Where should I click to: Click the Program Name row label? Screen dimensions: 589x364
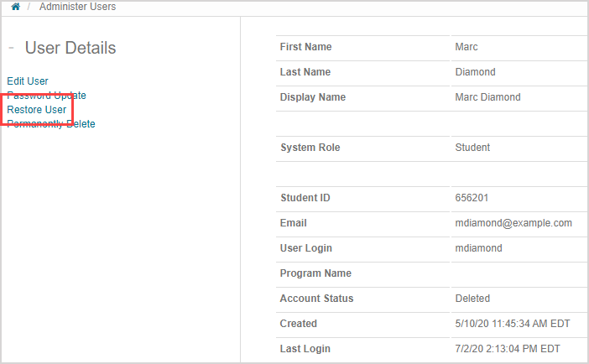click(315, 273)
